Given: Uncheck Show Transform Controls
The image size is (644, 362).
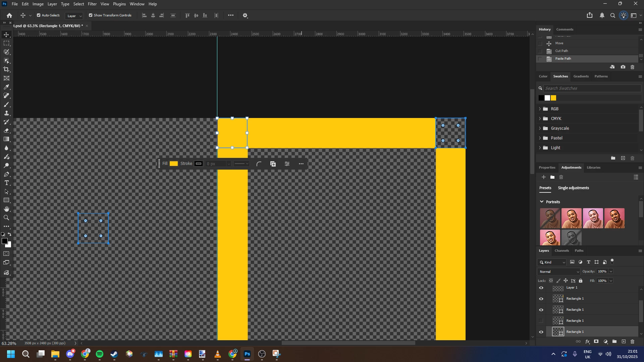Looking at the screenshot, I should (91, 15).
